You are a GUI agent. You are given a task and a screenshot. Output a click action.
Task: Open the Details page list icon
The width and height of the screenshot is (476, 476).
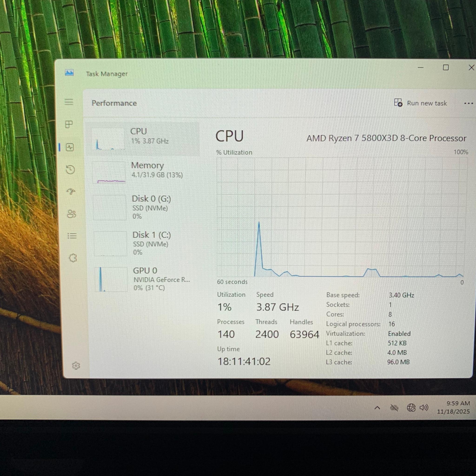(72, 236)
